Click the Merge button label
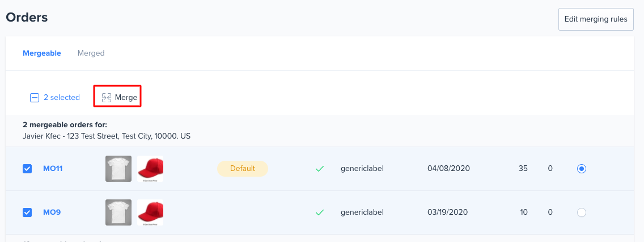 coord(126,98)
